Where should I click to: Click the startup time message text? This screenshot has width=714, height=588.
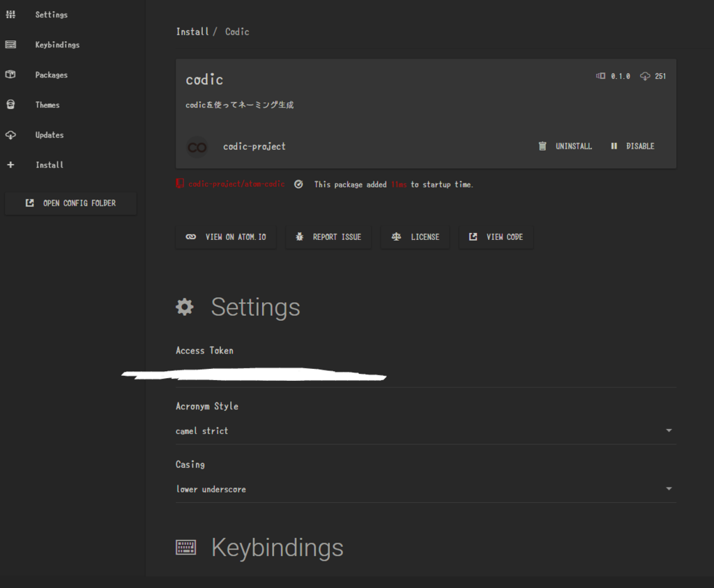point(393,184)
